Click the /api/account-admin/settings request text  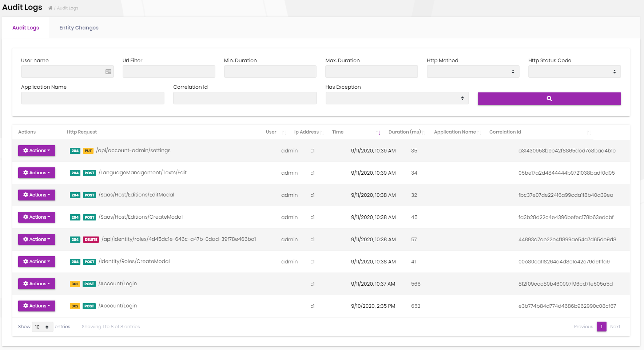[x=133, y=150]
